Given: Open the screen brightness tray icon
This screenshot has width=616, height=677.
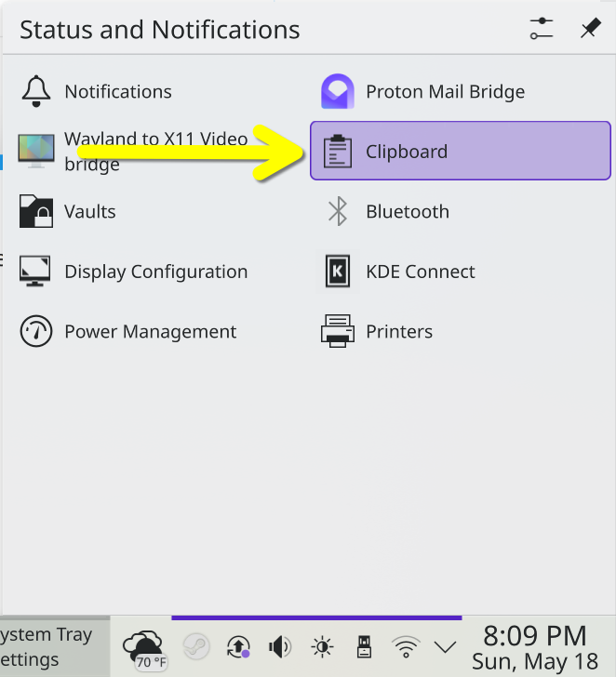Looking at the screenshot, I should (x=322, y=647).
